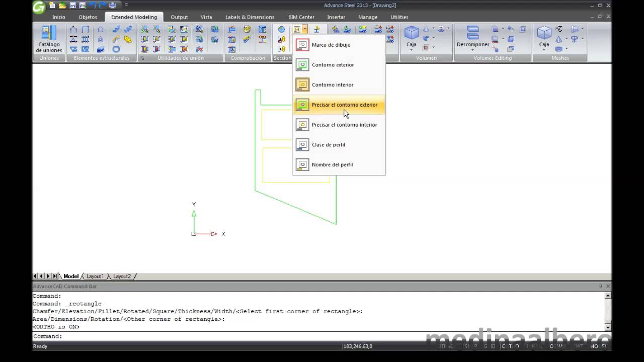
Task: Toggle MODEL button in status bar
Action: [x=598, y=346]
